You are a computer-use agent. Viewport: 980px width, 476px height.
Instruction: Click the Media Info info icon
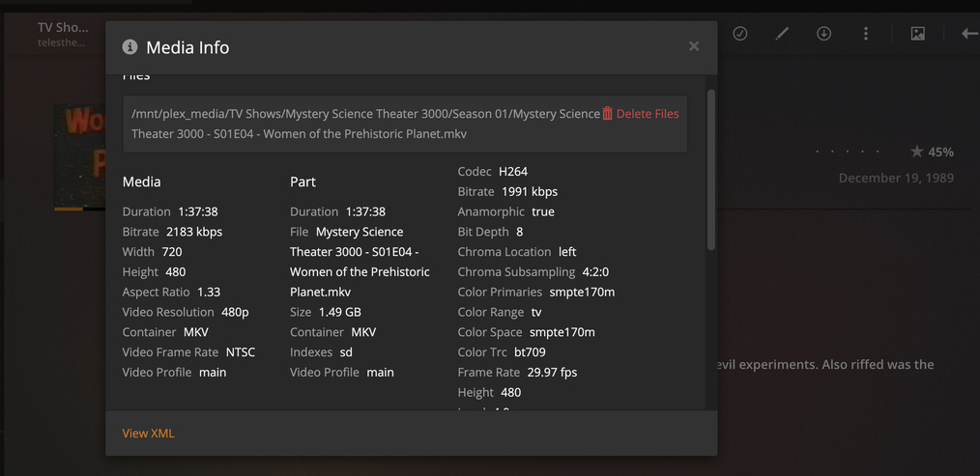pos(130,47)
